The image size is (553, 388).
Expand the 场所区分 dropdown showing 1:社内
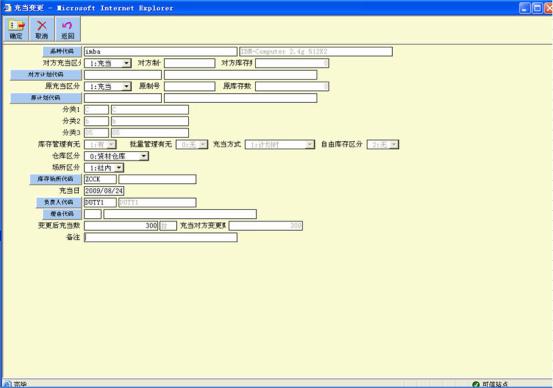point(119,168)
